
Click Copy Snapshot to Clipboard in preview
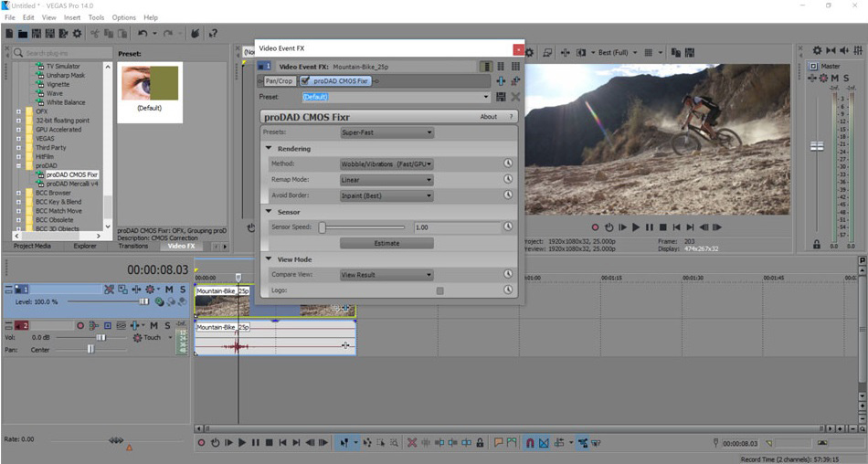point(676,53)
